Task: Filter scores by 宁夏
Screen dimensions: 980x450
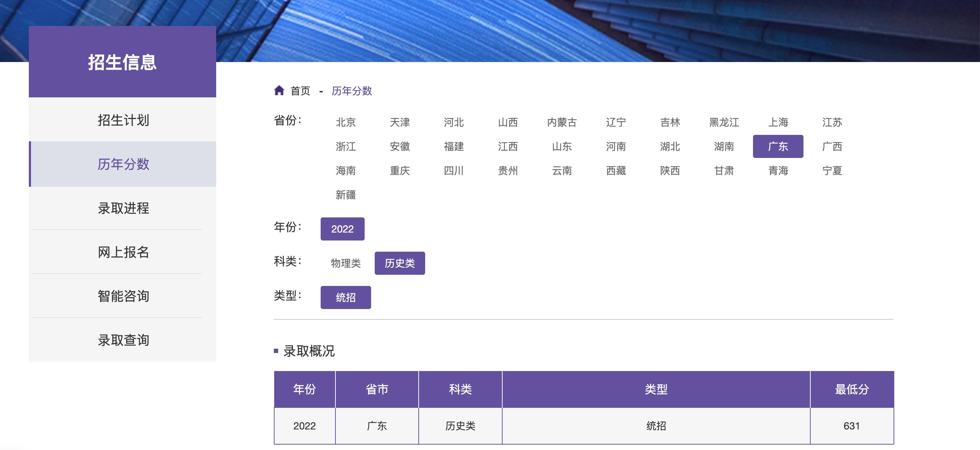Action: point(832,171)
